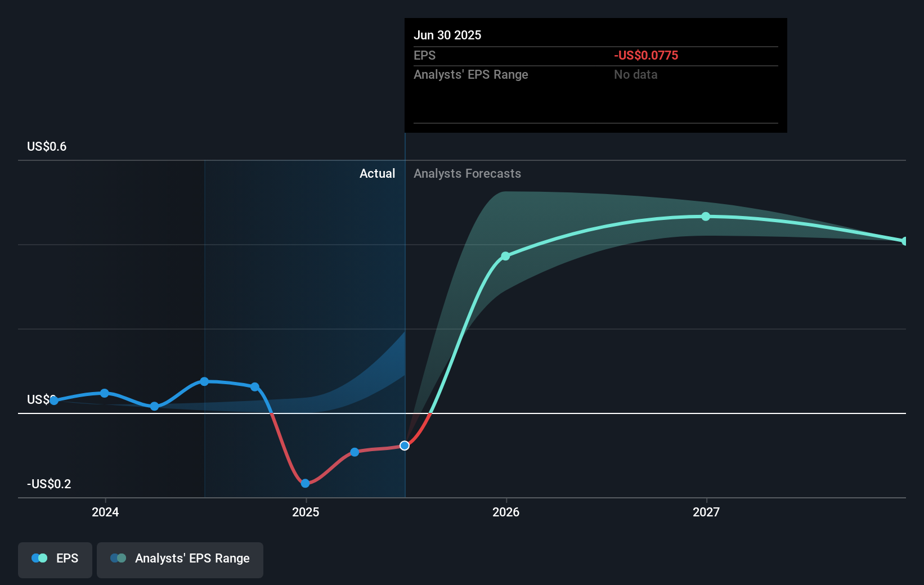Screen dimensions: 924x585
Task: Click the final forecast point at chart end
Action: [x=904, y=241]
